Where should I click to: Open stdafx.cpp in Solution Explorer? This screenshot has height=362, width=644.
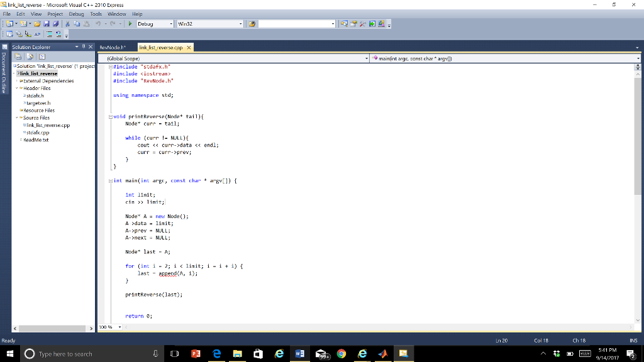(x=38, y=133)
